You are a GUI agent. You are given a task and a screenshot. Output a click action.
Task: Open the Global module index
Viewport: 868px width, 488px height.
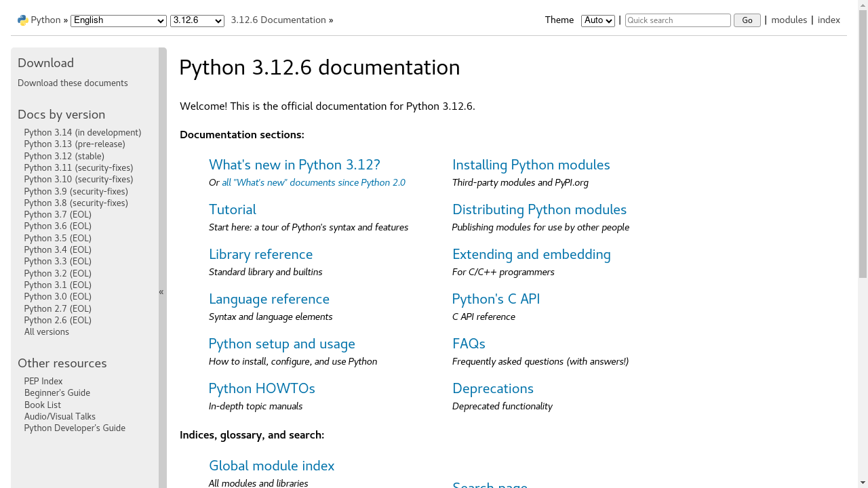(x=271, y=466)
